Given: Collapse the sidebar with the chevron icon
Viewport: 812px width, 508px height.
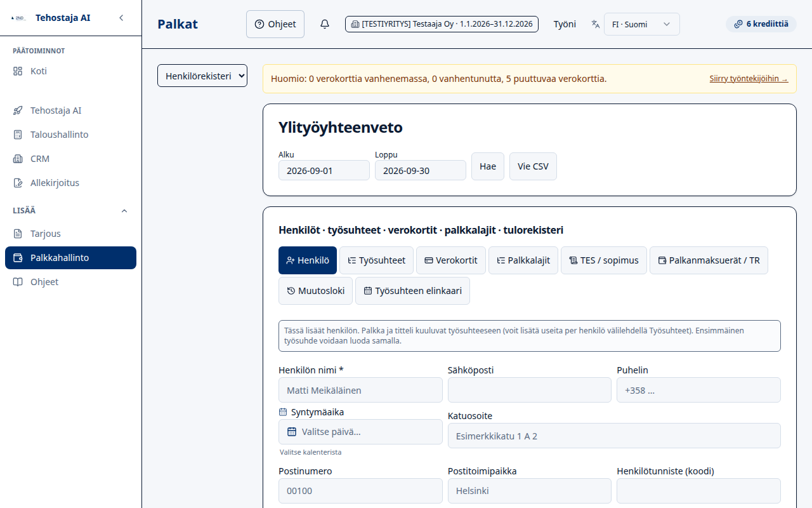Looking at the screenshot, I should [121, 18].
